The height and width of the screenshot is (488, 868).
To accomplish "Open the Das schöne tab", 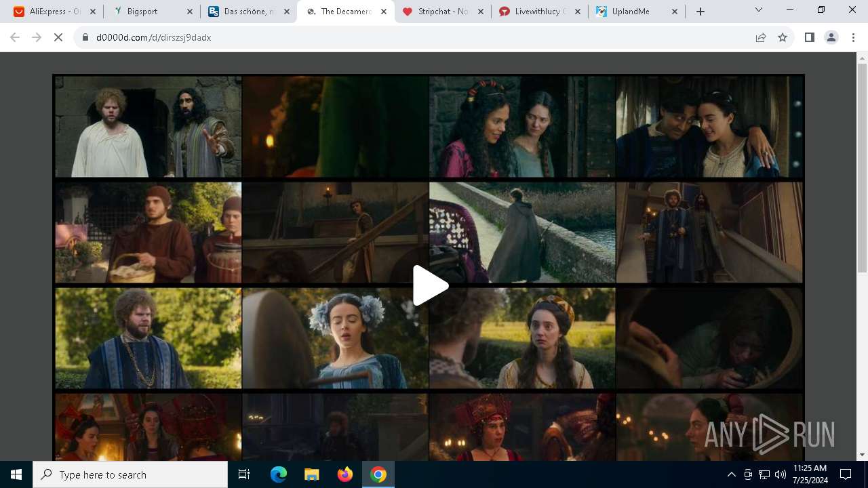I will coord(249,12).
